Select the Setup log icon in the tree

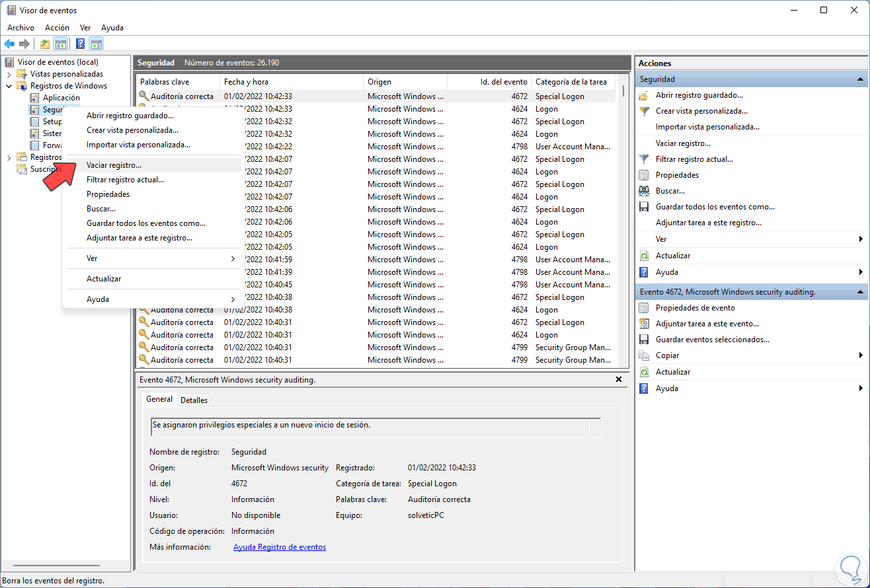(35, 122)
